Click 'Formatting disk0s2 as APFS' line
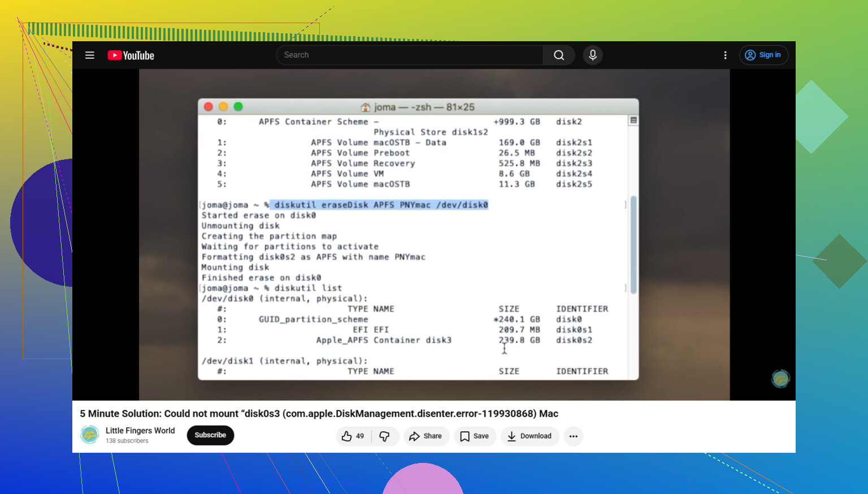The width and height of the screenshot is (868, 494). point(314,257)
